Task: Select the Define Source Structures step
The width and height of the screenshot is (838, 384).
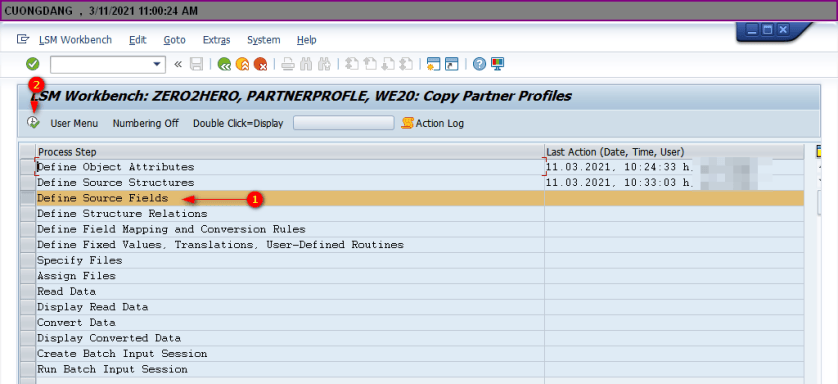Action: (x=290, y=183)
